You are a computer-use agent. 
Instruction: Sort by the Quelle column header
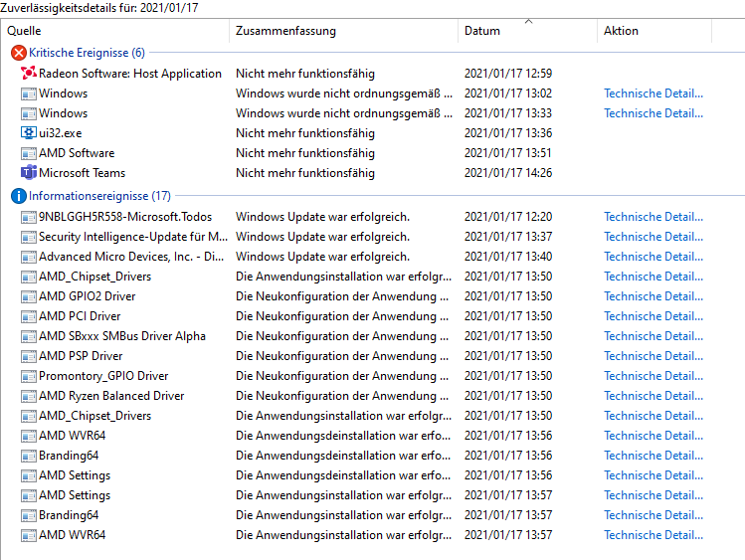[x=115, y=31]
